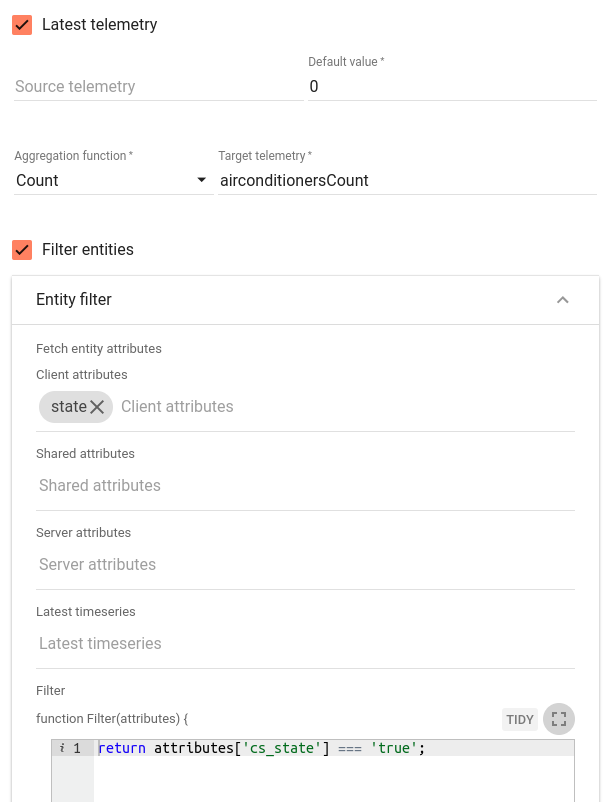610x802 pixels.
Task: Click the Filter entities label text
Action: tap(88, 250)
